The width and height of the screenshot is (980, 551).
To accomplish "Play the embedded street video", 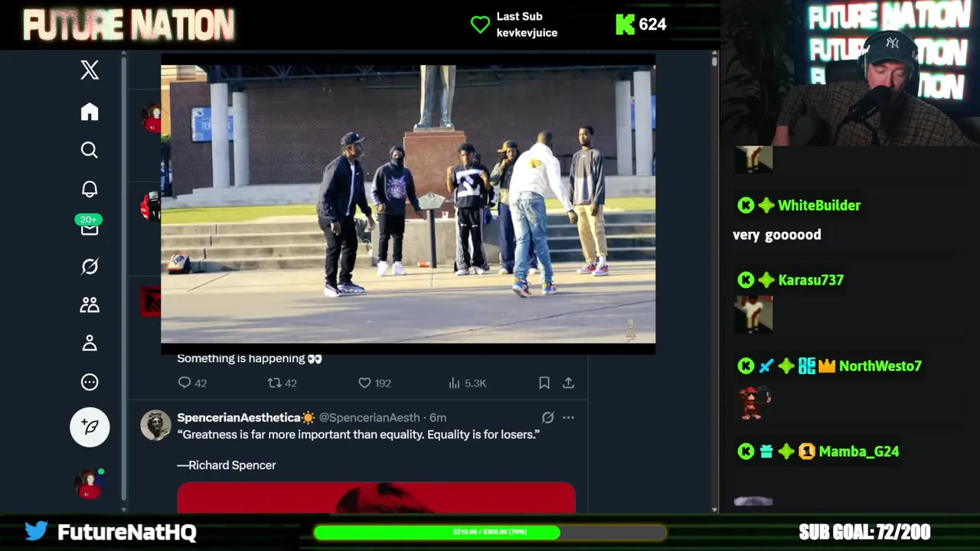I will (408, 204).
